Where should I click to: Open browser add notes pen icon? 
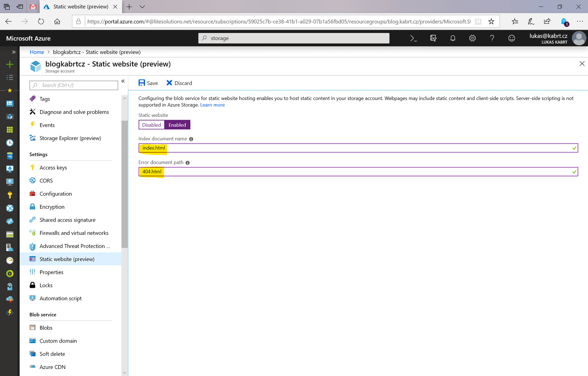[x=531, y=21]
